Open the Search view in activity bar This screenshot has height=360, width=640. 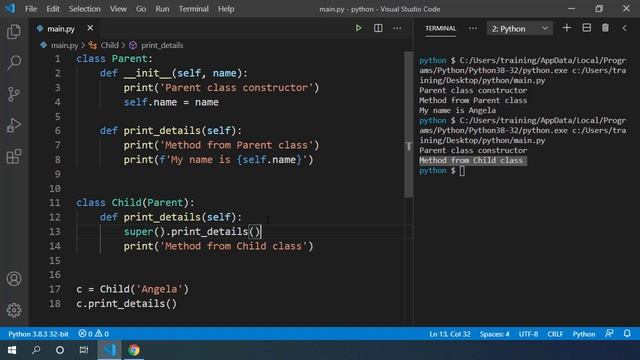click(14, 62)
